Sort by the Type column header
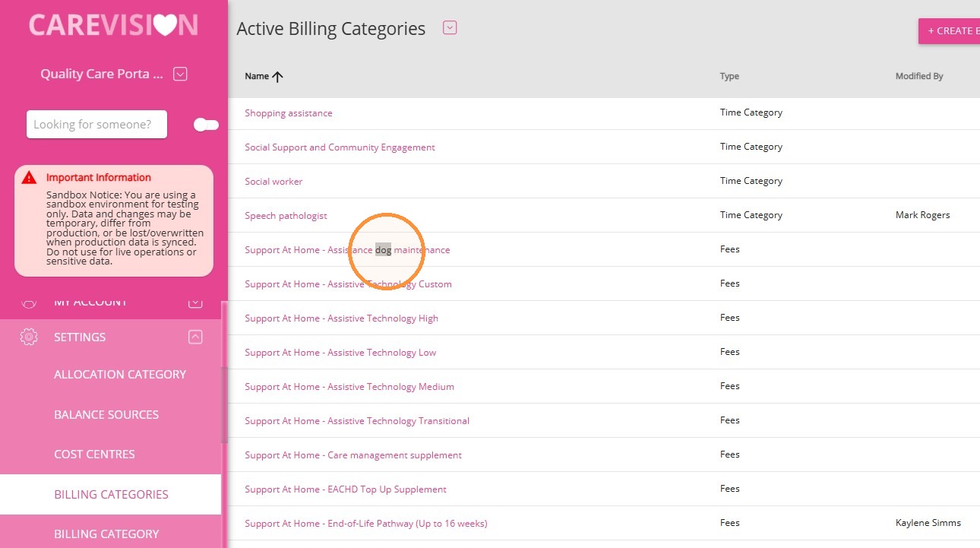Image resolution: width=980 pixels, height=548 pixels. [729, 76]
